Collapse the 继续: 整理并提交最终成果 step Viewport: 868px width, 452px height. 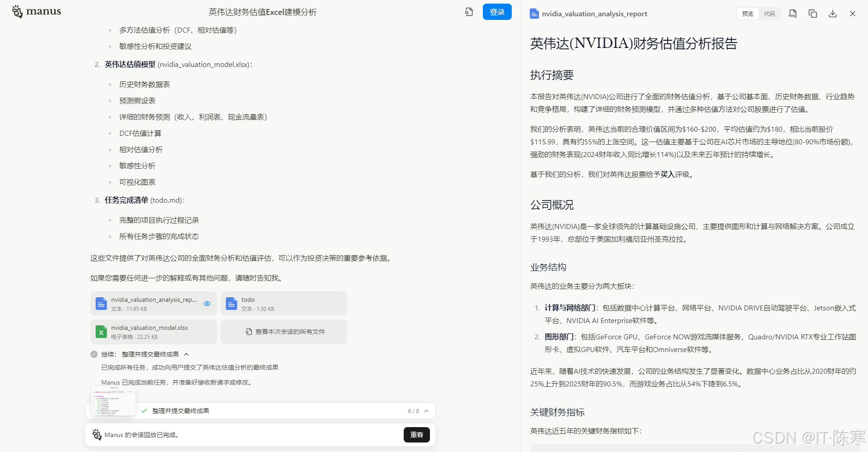pyautogui.click(x=186, y=354)
